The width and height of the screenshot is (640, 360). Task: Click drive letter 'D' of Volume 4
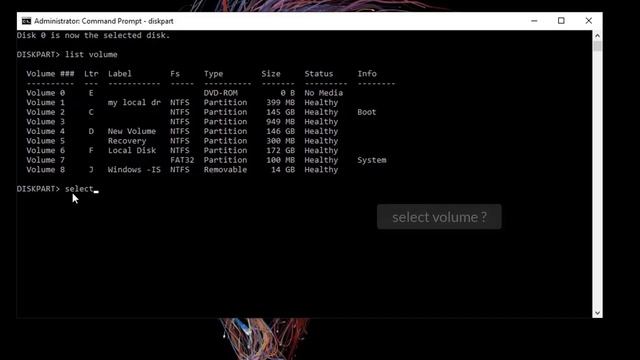[91, 131]
